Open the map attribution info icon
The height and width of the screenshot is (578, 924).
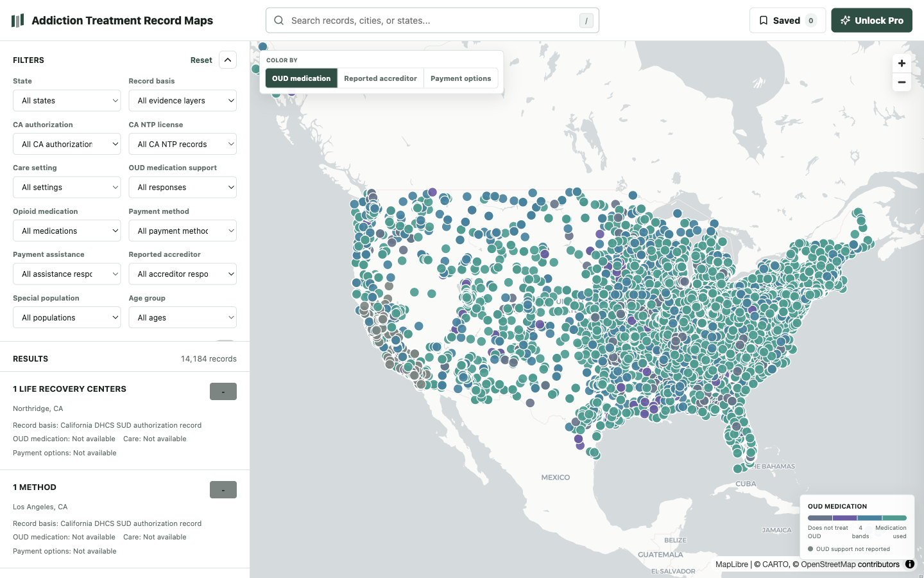pos(910,565)
